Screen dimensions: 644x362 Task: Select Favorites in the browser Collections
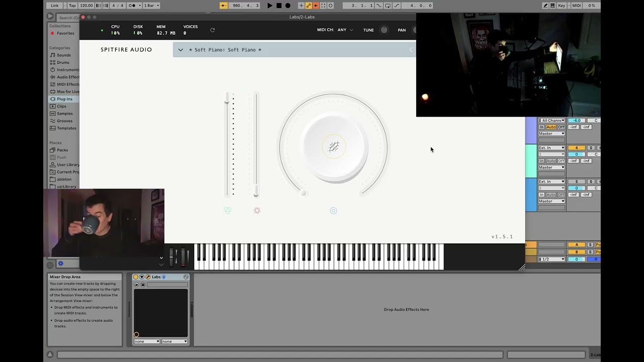click(65, 33)
